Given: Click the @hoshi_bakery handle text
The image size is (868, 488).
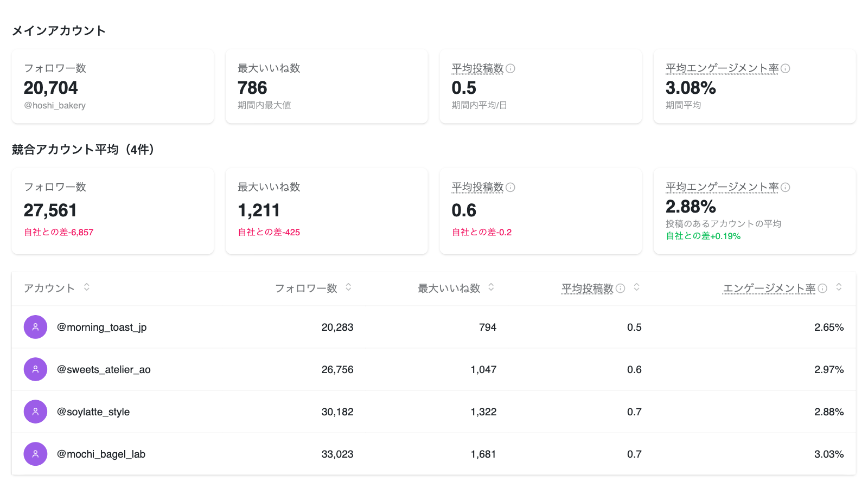Looking at the screenshot, I should coord(55,105).
